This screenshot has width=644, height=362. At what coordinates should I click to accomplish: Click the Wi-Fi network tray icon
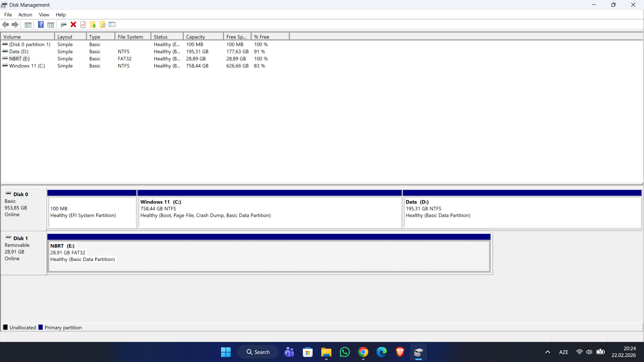(x=579, y=352)
